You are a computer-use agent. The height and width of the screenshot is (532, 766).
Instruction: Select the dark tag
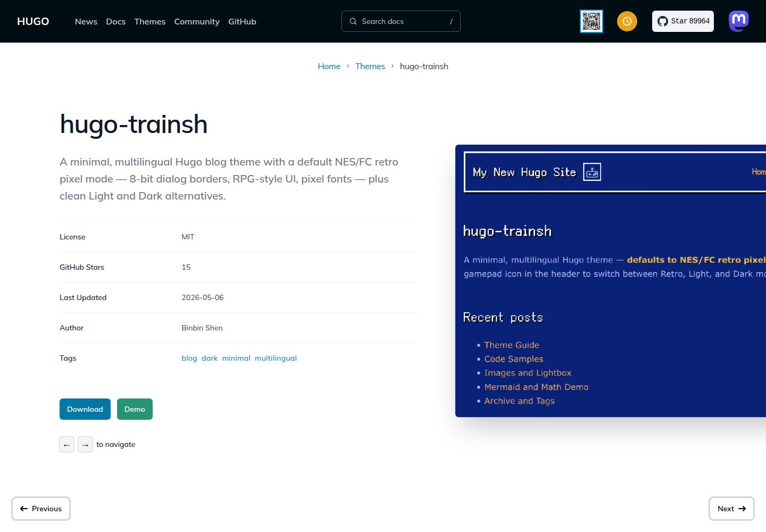(210, 358)
